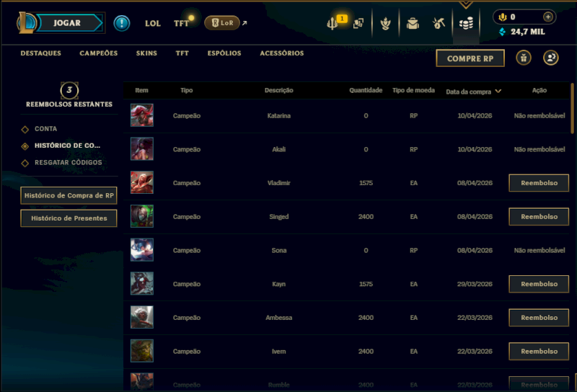Select Resgatar Códigos in sidebar
The width and height of the screenshot is (577, 392).
[68, 163]
